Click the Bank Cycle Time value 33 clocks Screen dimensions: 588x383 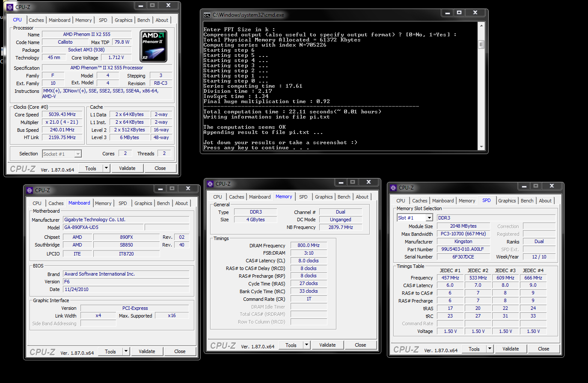coord(309,291)
